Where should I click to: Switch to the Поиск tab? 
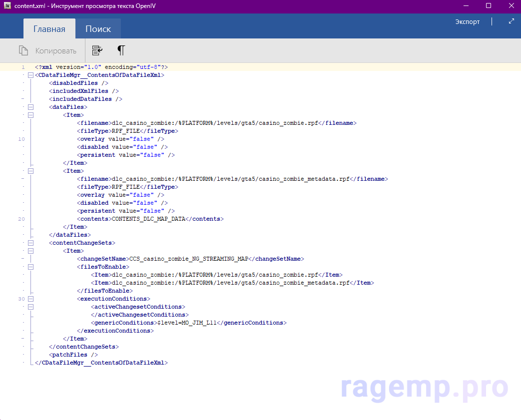98,29
